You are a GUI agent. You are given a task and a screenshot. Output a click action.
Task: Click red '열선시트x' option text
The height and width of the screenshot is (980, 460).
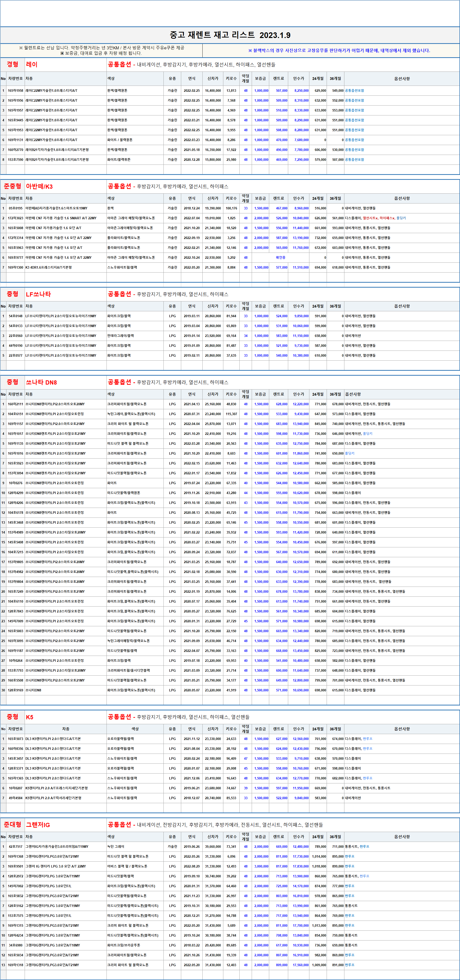point(370,218)
